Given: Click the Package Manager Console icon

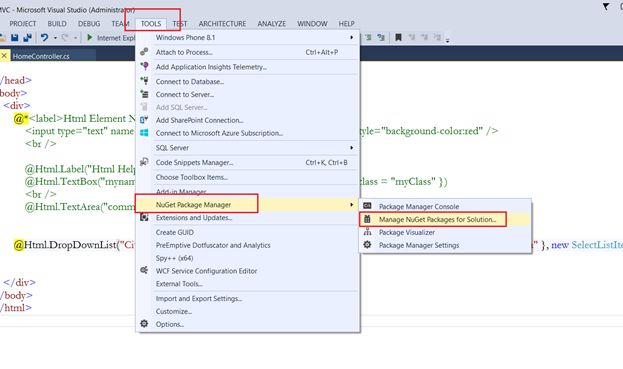Looking at the screenshot, I should 368,206.
